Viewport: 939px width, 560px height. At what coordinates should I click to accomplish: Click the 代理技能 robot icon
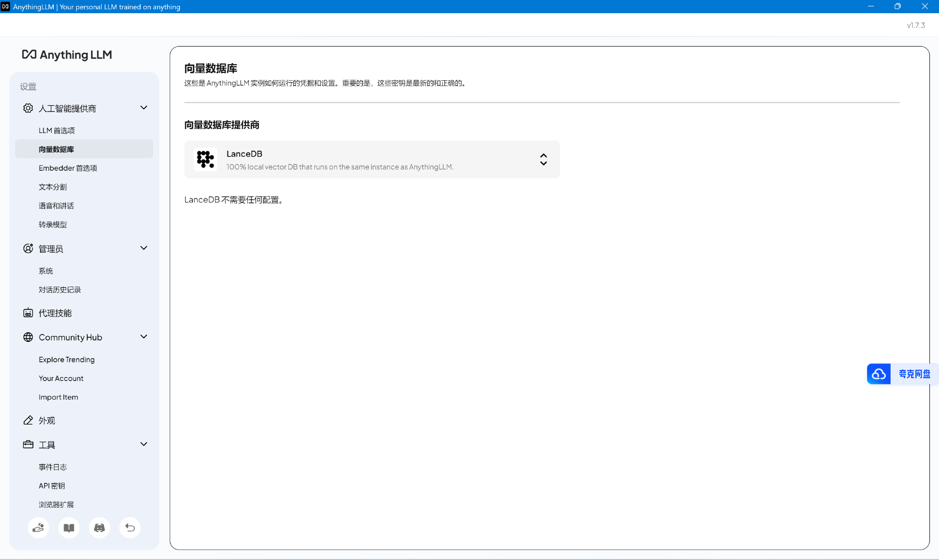click(x=28, y=313)
